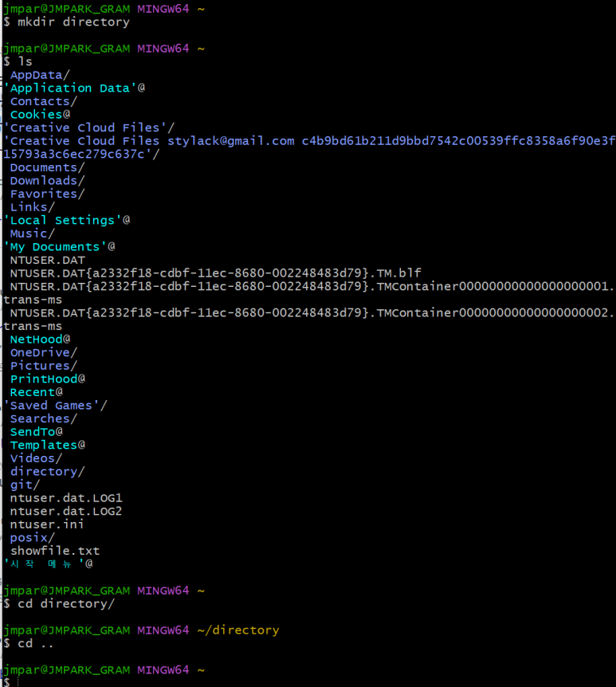Image resolution: width=616 pixels, height=687 pixels.
Task: Click the 'ls' command line
Action: coord(25,61)
